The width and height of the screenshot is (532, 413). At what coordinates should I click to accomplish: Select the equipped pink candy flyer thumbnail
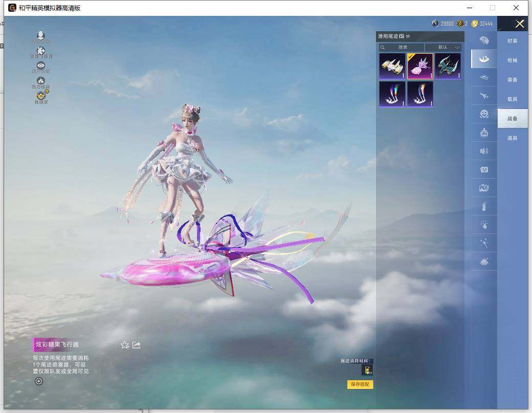click(420, 66)
